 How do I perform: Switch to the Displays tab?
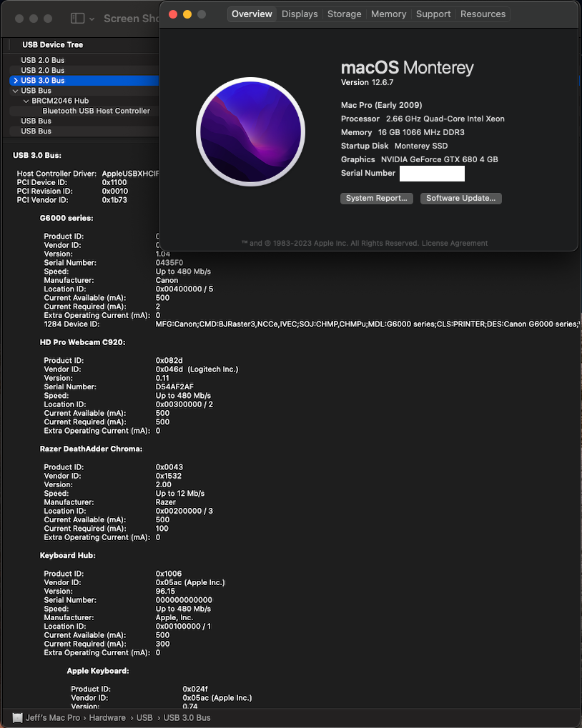(x=300, y=14)
